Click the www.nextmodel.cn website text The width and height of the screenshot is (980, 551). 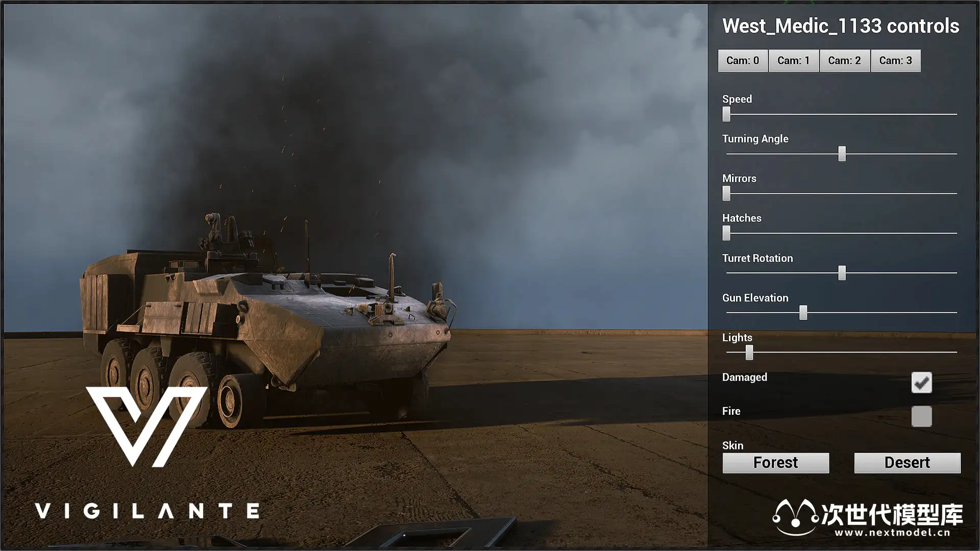(x=892, y=533)
